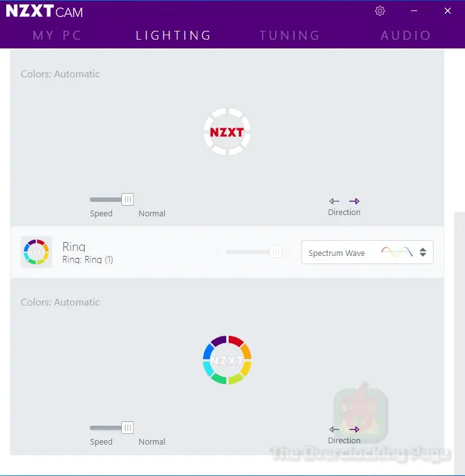The width and height of the screenshot is (465, 476).
Task: Click the right direction arrow in Ring panel
Action: point(354,429)
